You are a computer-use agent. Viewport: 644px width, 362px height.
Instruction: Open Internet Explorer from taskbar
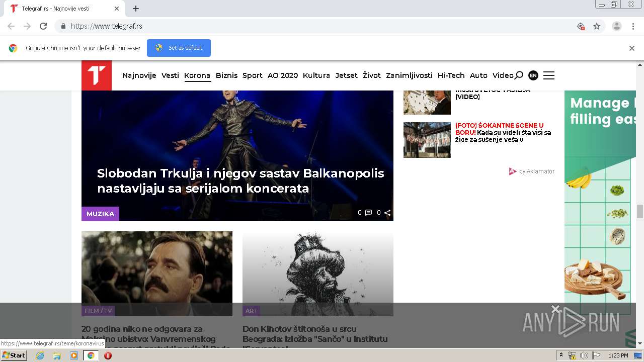[x=40, y=355]
